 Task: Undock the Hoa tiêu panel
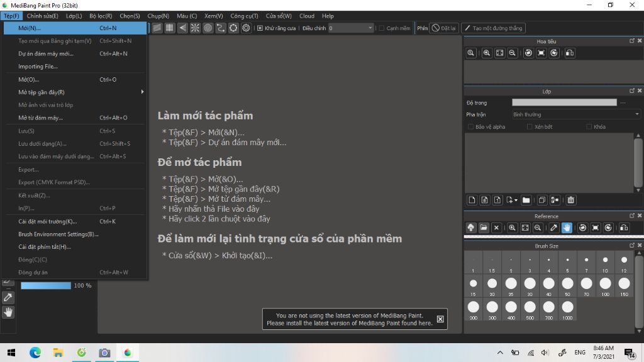(631, 41)
